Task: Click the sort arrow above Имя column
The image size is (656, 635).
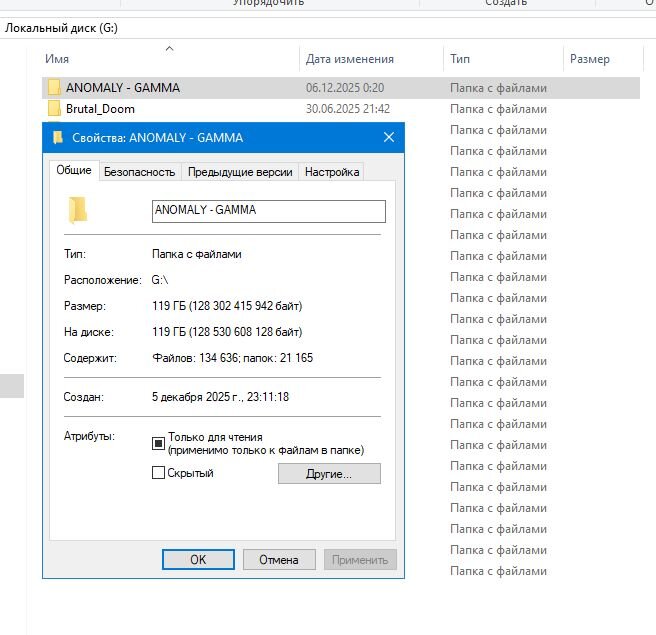Action: pos(169,49)
